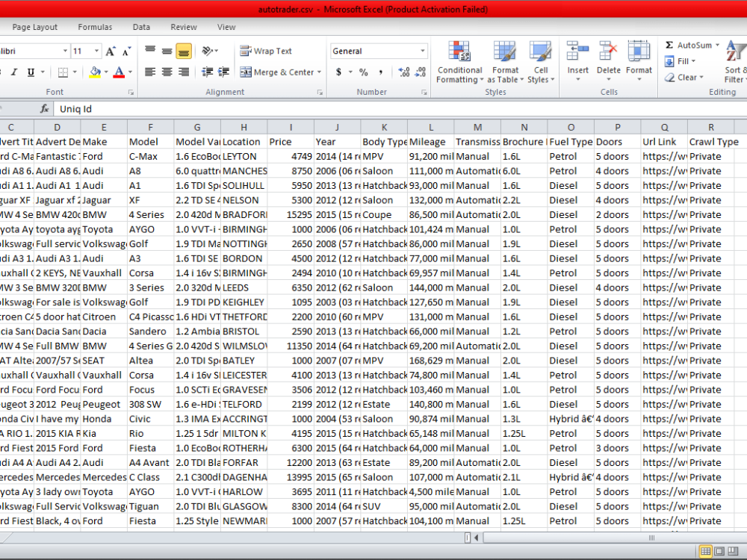Apply accounting dollar format
Image resolution: width=747 pixels, height=560 pixels.
click(x=338, y=72)
